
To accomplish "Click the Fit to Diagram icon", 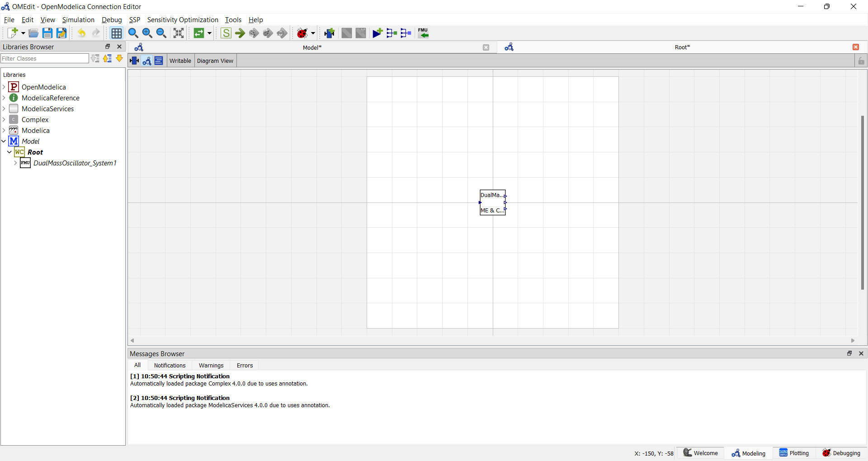I will point(179,33).
